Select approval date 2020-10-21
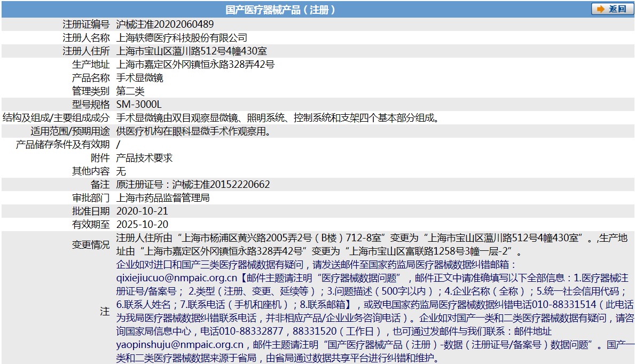 (142, 211)
